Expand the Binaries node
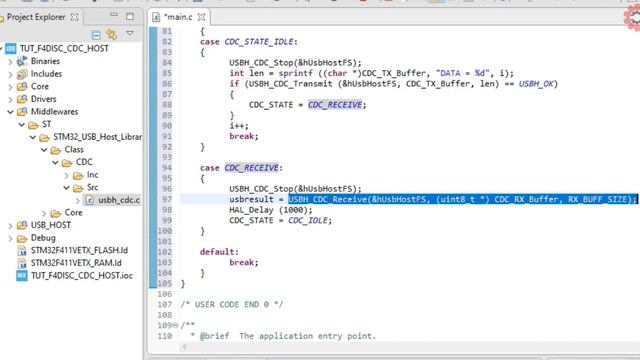 pyautogui.click(x=11, y=62)
